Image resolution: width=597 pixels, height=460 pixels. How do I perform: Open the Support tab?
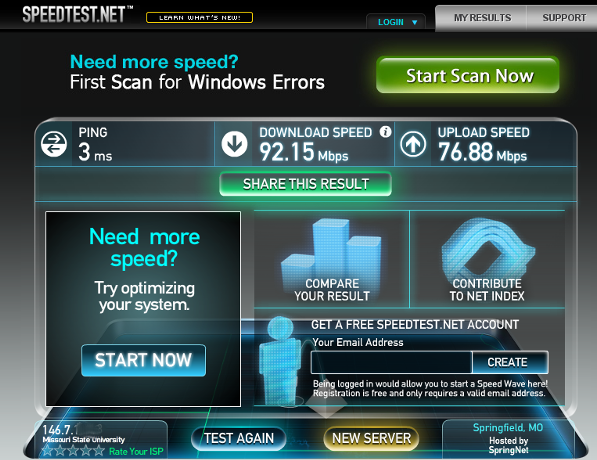pos(563,18)
